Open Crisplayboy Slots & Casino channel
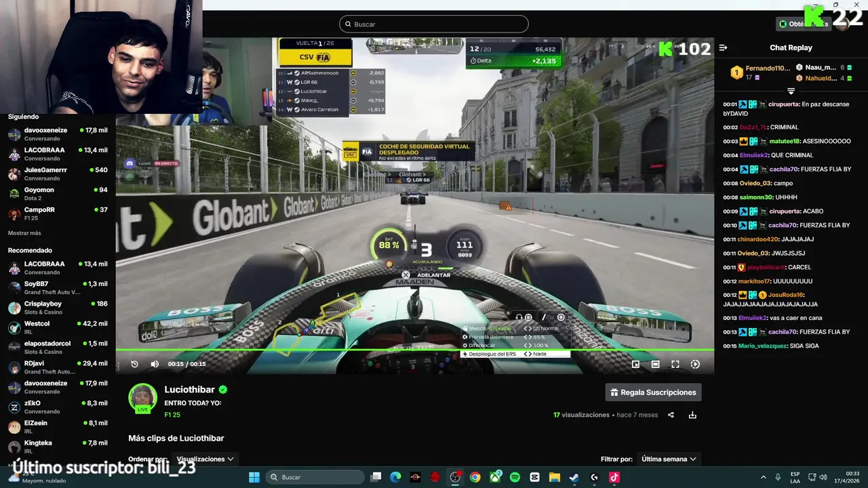The height and width of the screenshot is (488, 868). (58, 308)
